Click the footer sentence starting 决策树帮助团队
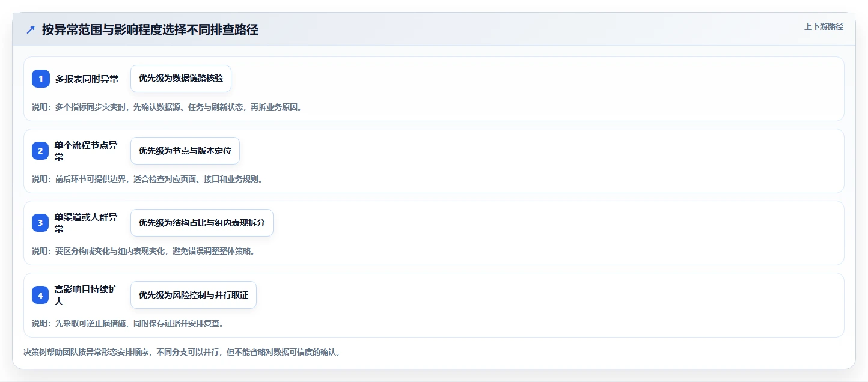 coord(182,352)
